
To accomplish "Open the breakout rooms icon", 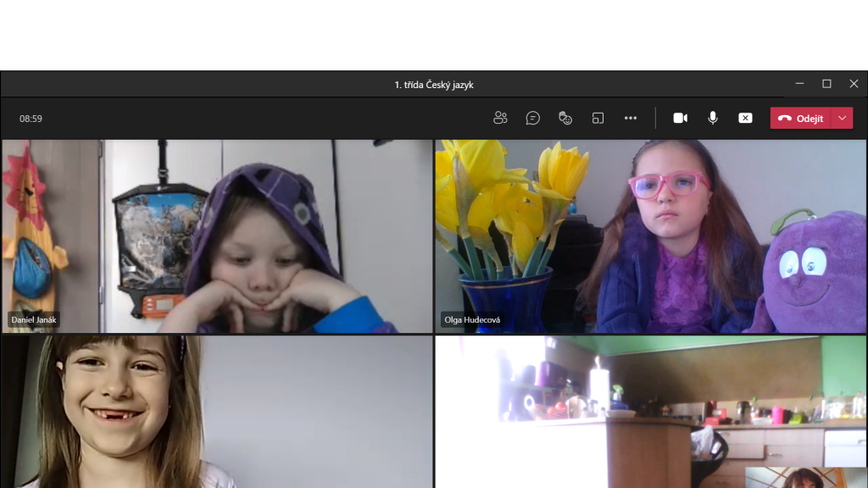I will [x=598, y=118].
